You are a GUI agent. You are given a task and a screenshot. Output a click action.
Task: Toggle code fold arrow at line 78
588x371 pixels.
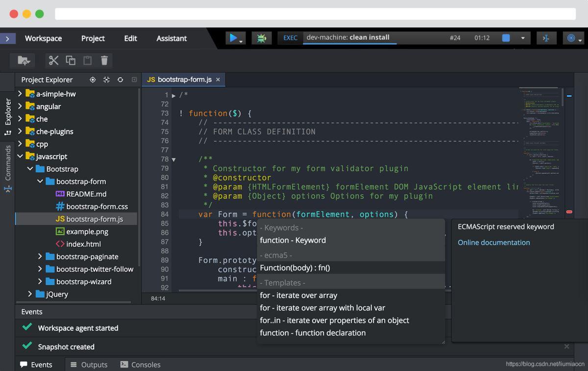tap(173, 160)
